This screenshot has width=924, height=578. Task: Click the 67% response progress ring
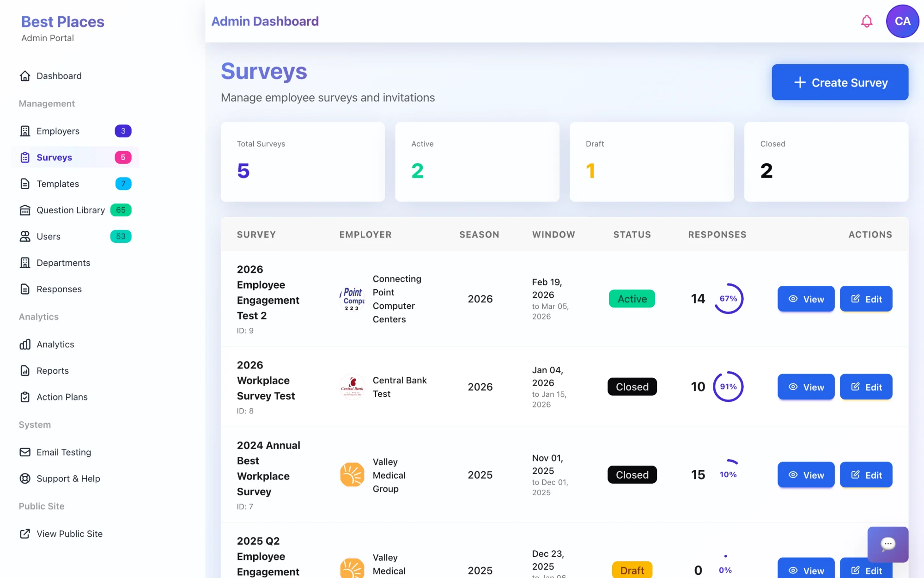(x=728, y=299)
